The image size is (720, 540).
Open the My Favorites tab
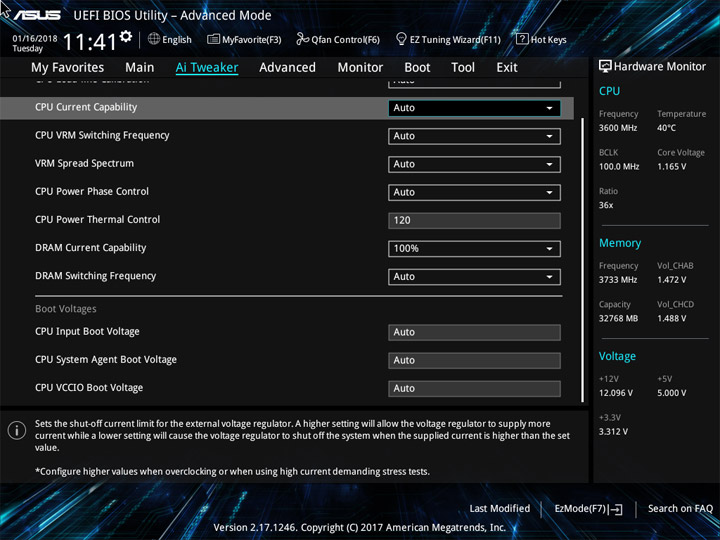pyautogui.click(x=68, y=68)
